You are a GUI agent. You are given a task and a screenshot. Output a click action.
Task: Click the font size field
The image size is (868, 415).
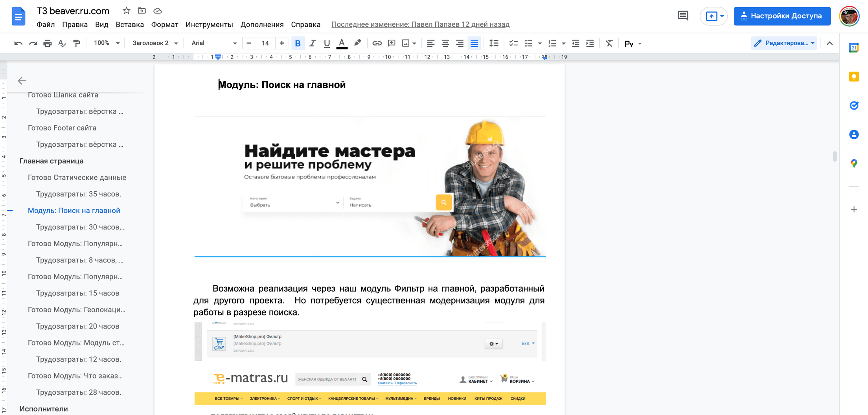coord(265,43)
